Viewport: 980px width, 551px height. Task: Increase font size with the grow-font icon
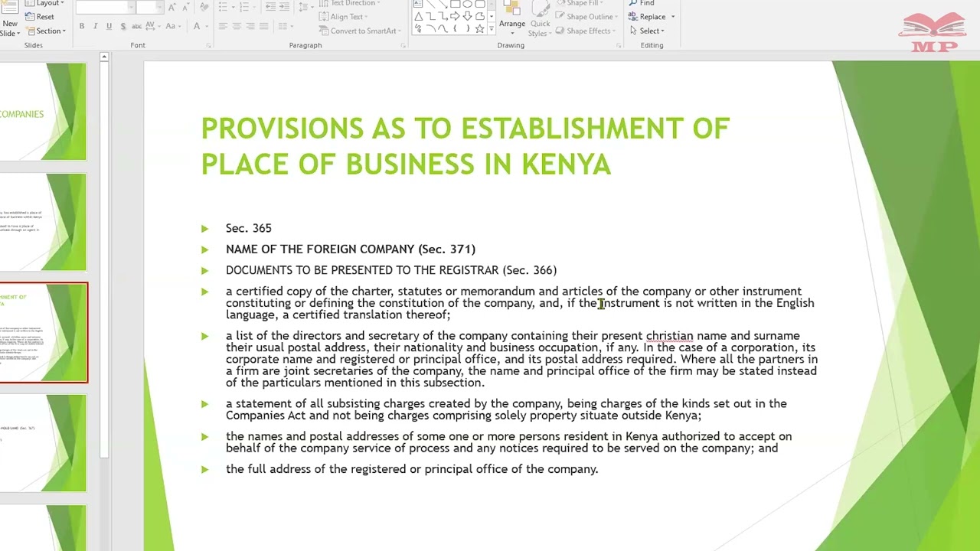(171, 7)
